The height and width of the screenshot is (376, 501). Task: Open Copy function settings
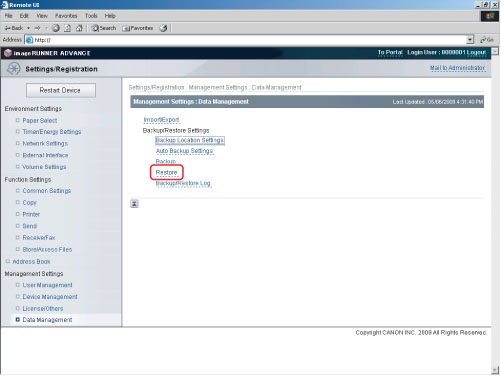click(x=29, y=202)
